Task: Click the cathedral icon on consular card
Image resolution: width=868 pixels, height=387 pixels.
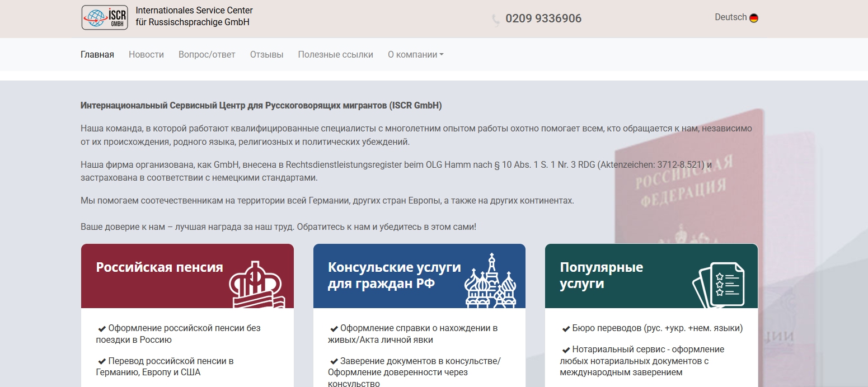Action: [491, 280]
